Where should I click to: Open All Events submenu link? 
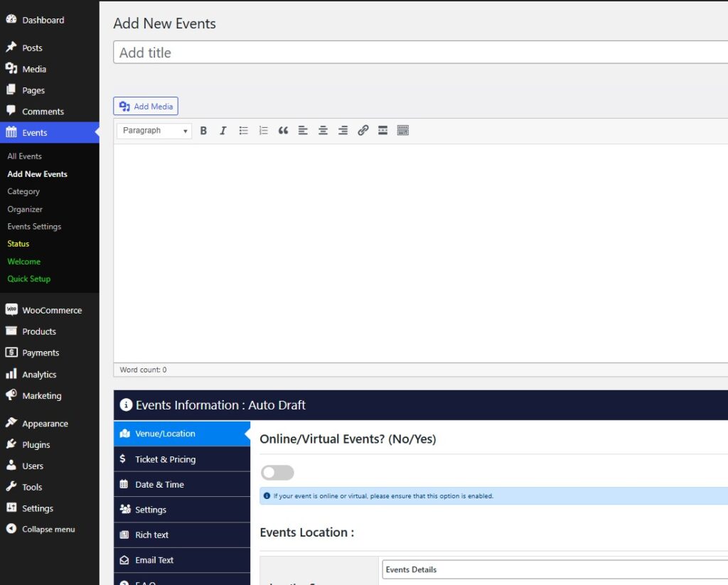tap(25, 156)
